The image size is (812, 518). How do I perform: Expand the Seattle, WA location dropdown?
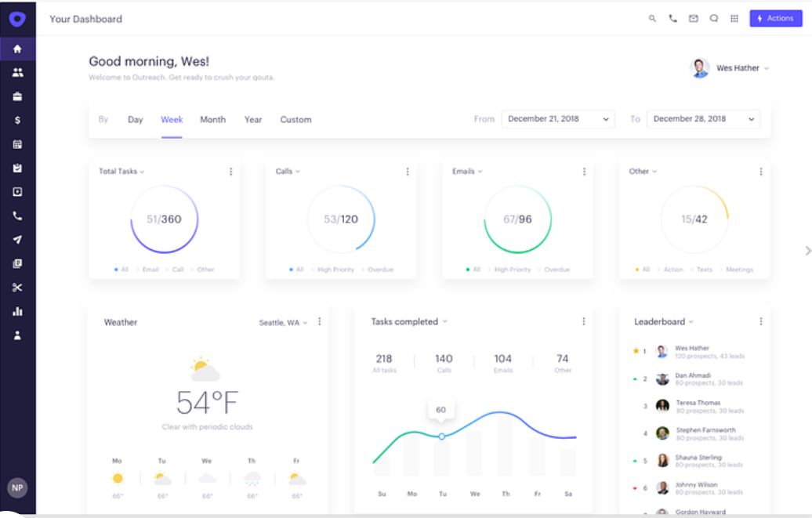283,322
